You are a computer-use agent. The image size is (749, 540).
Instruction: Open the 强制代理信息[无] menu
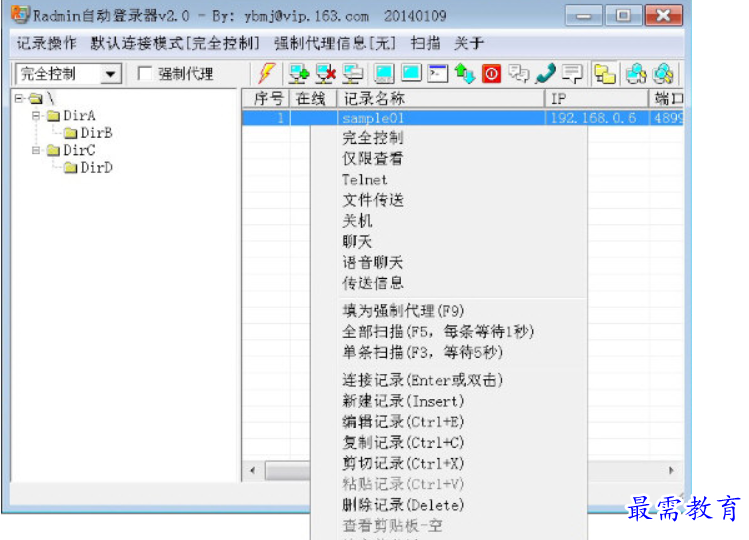(335, 43)
